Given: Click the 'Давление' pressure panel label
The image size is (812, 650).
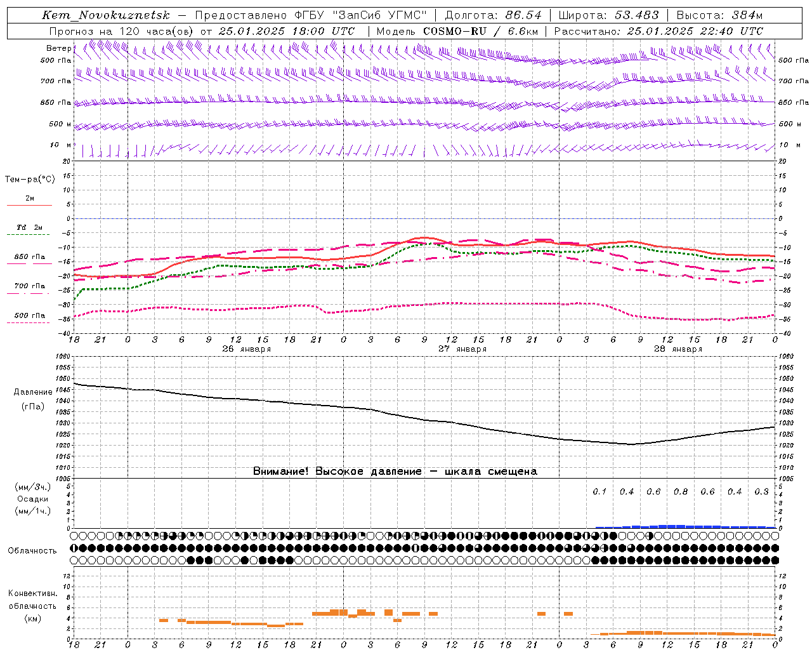Looking at the screenshot, I should [x=33, y=392].
